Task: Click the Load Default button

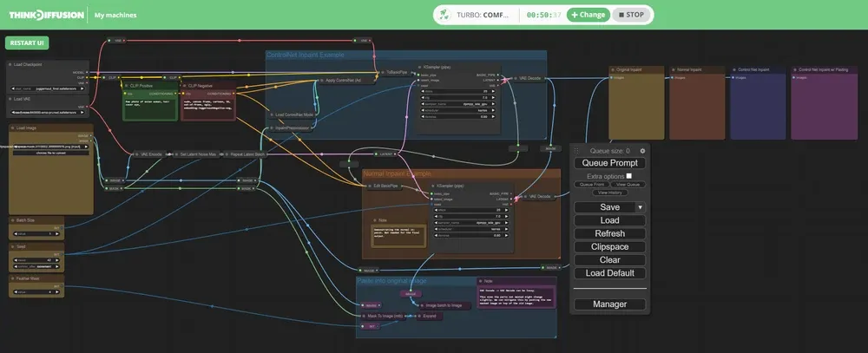Action: tap(609, 272)
